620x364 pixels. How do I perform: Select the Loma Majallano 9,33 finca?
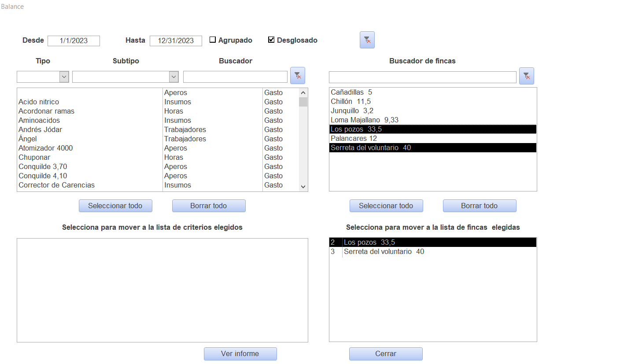coord(433,120)
